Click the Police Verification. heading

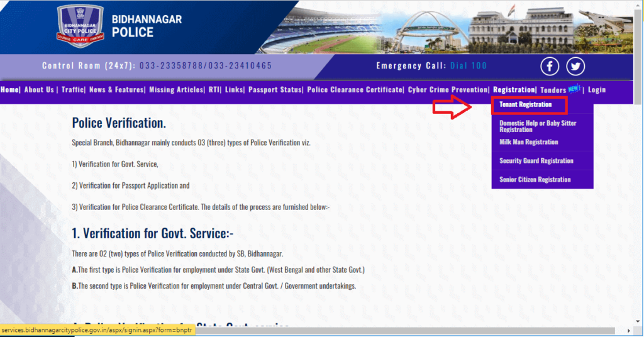[119, 123]
